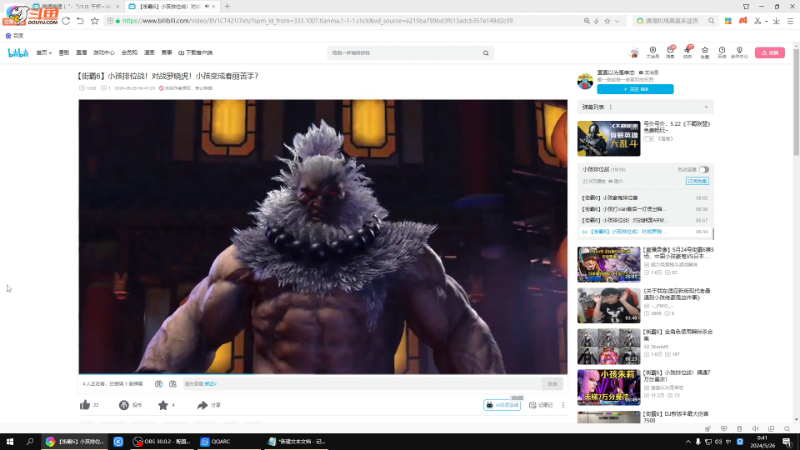
Task: Click the pink 投稿 upload button
Action: [x=770, y=53]
